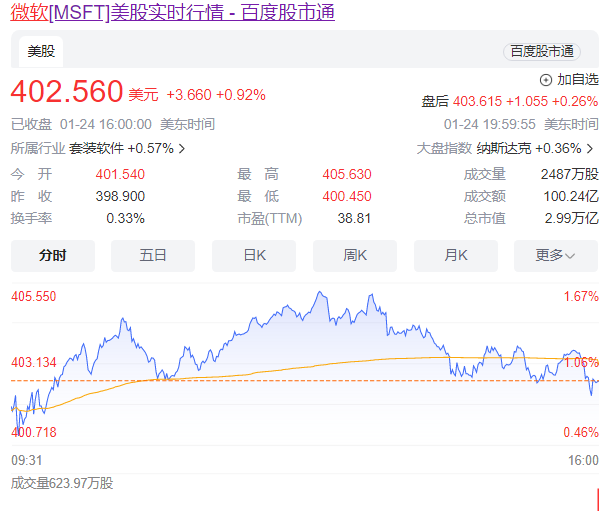
Task: Click the chart percent label 1.67%
Action: point(581,296)
